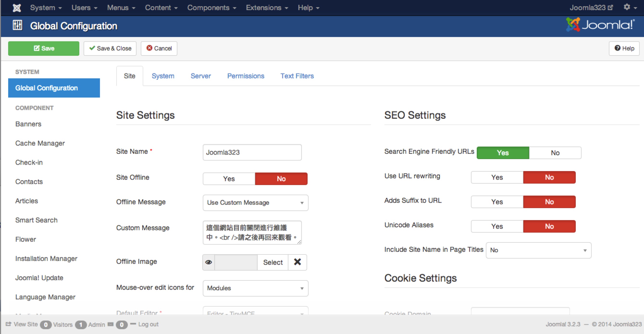Set Site Offline to Yes

click(x=229, y=179)
